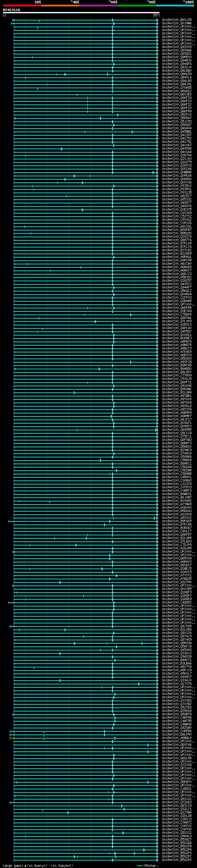The height and width of the screenshot is (868, 197).
Task: Open hit UniRef100_A7YXY1
Action: click(x=177, y=575)
